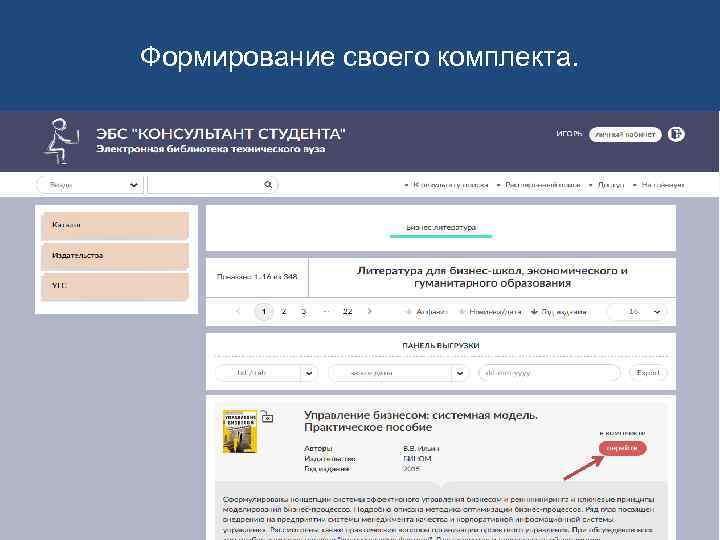This screenshot has height=540, width=720.
Task: Open the txt / tab format dropdown
Action: (267, 373)
